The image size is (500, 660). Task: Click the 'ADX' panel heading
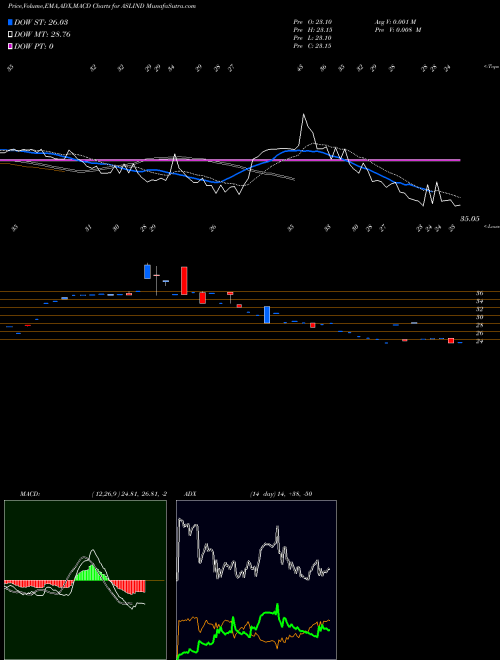tap(190, 494)
